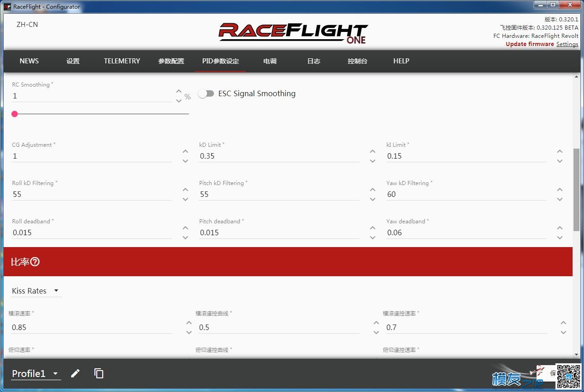Increase 横滚速率 value
Image resolution: width=584 pixels, height=392 pixels.
click(189, 323)
